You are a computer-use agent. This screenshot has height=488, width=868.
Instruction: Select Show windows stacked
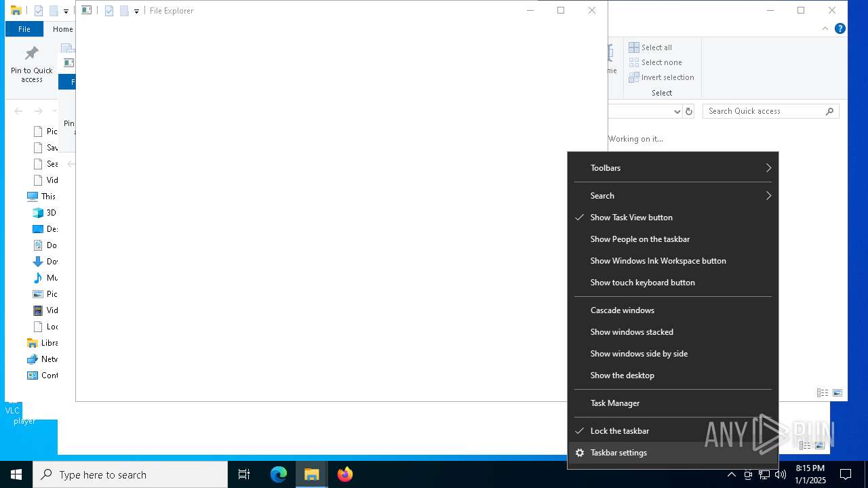[673, 332]
